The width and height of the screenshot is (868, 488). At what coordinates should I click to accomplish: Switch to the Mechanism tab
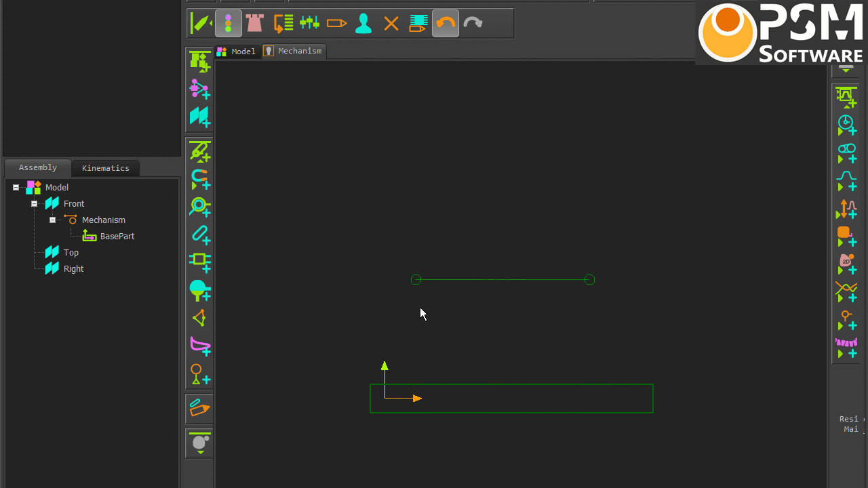[x=294, y=51]
